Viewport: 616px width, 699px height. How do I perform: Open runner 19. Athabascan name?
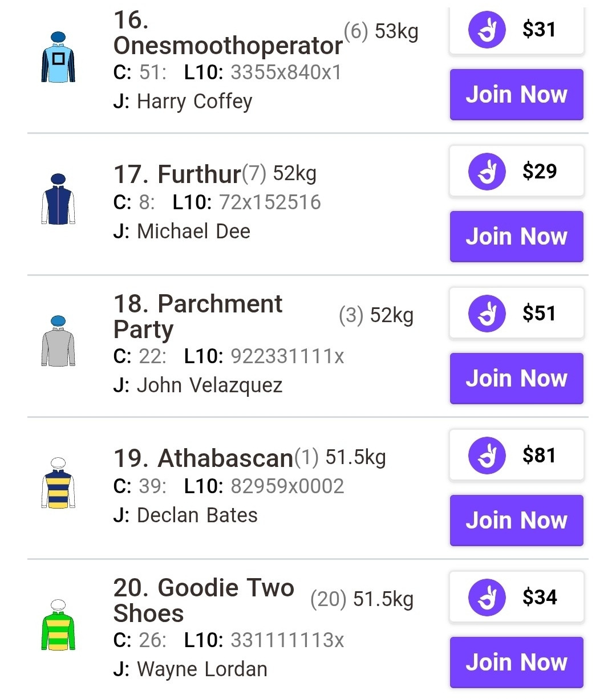point(204,458)
